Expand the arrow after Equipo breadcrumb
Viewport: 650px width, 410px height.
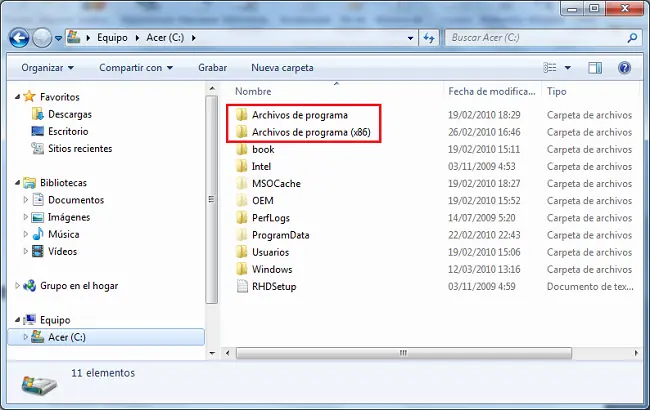137,38
